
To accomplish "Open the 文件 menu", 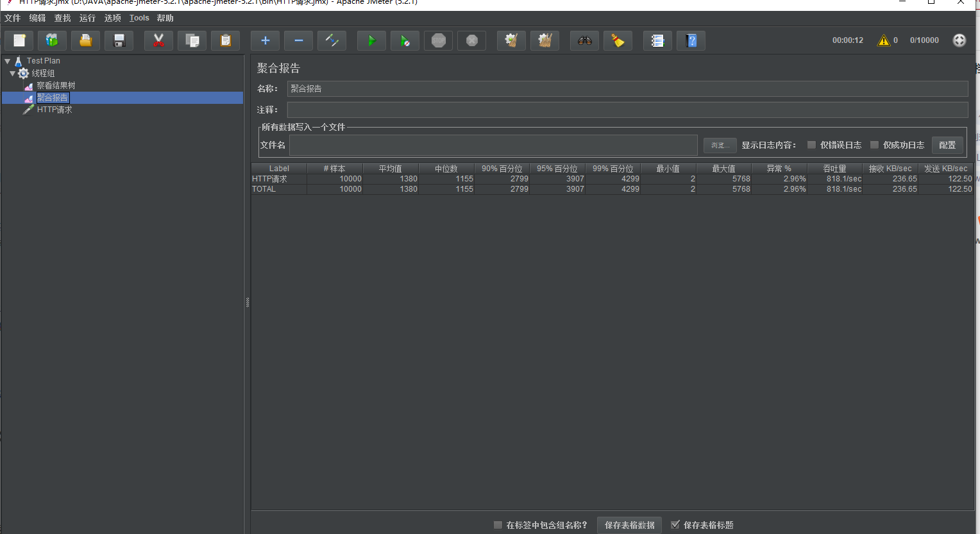I will click(13, 18).
